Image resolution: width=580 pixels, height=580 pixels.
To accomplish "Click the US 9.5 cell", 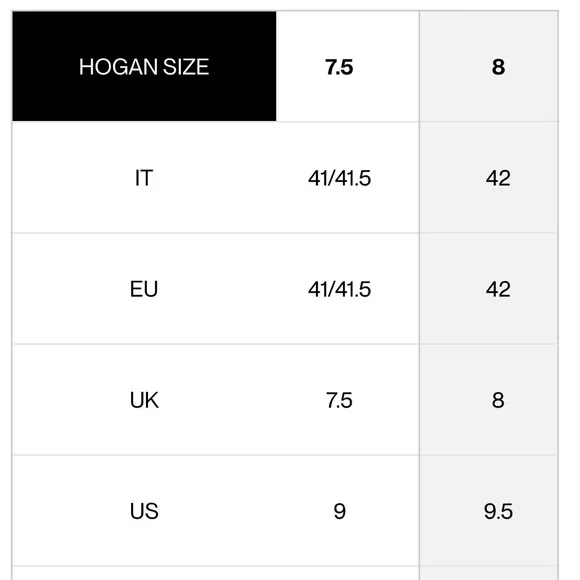I will [498, 511].
